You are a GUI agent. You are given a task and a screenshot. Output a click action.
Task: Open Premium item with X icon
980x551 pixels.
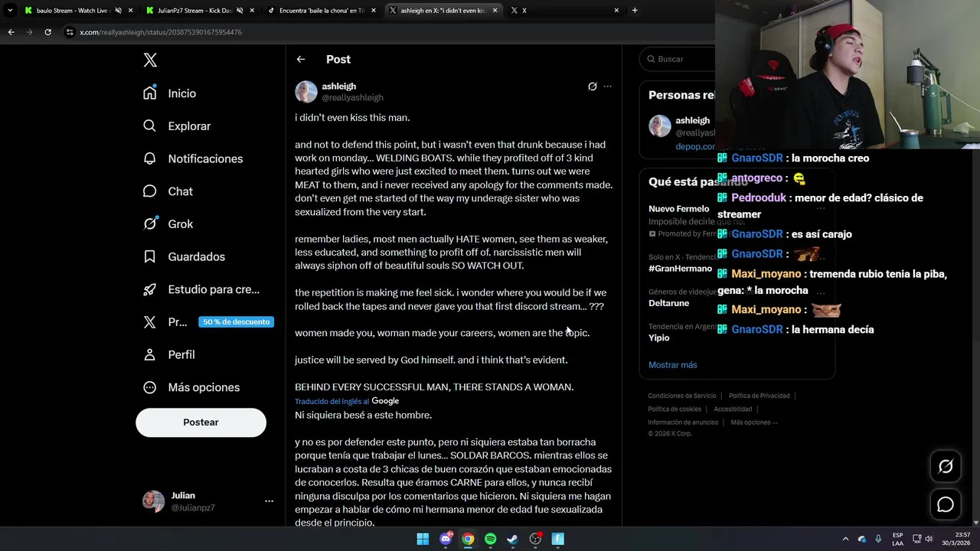[x=165, y=322]
